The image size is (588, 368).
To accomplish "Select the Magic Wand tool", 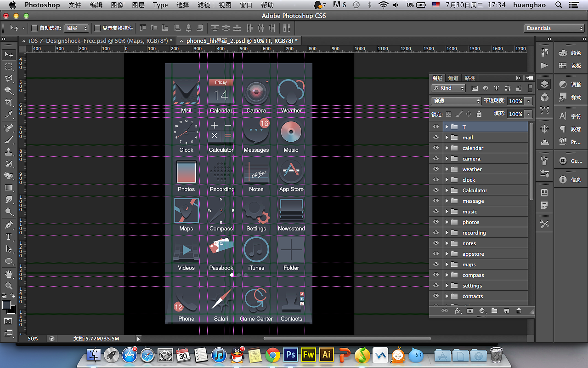I will pyautogui.click(x=9, y=91).
